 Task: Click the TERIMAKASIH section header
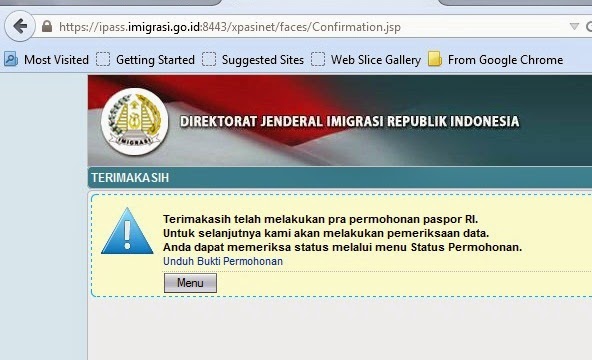130,178
